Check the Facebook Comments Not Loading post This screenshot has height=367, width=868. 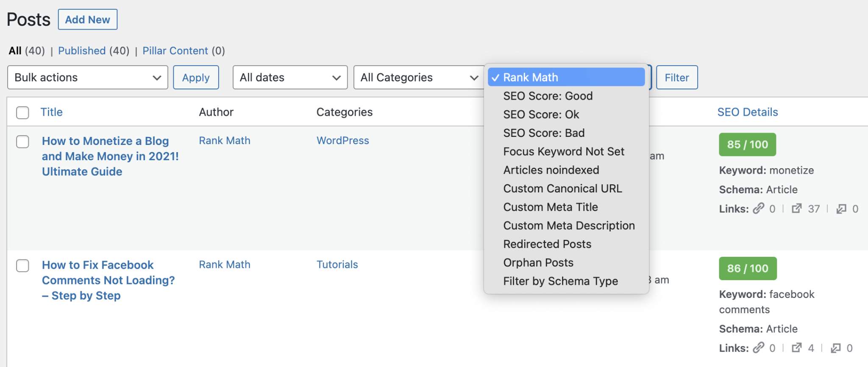click(22, 266)
